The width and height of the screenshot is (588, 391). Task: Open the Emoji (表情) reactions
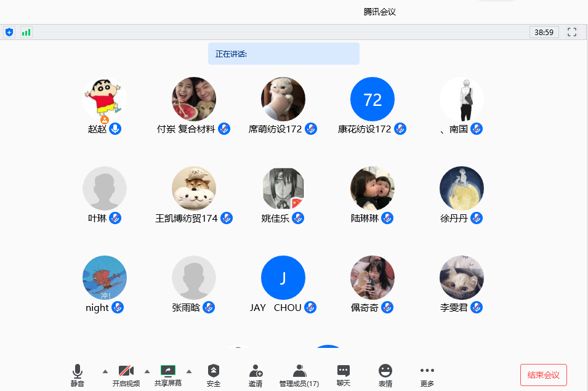(x=385, y=374)
